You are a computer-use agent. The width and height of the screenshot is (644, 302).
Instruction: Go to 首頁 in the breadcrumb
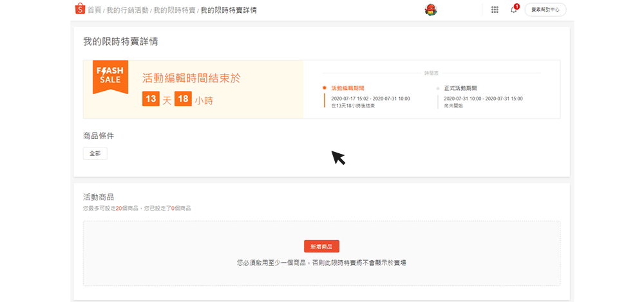(95, 10)
